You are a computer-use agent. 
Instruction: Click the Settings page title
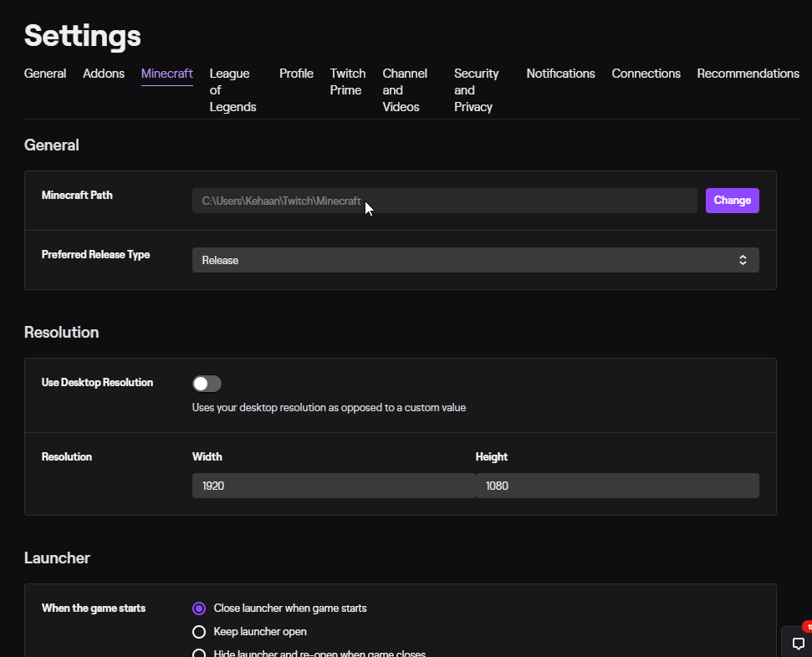pos(82,36)
